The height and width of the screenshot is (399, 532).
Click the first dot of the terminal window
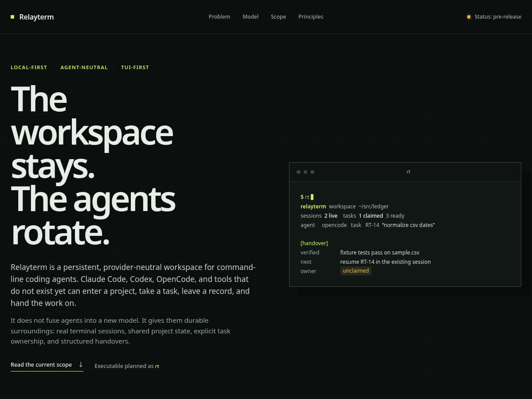pos(298,172)
